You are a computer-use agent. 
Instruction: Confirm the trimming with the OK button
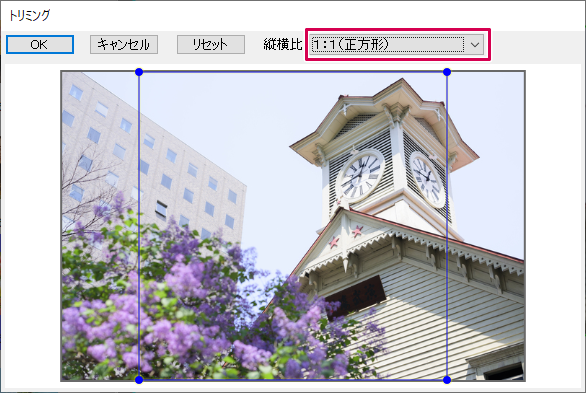point(40,44)
